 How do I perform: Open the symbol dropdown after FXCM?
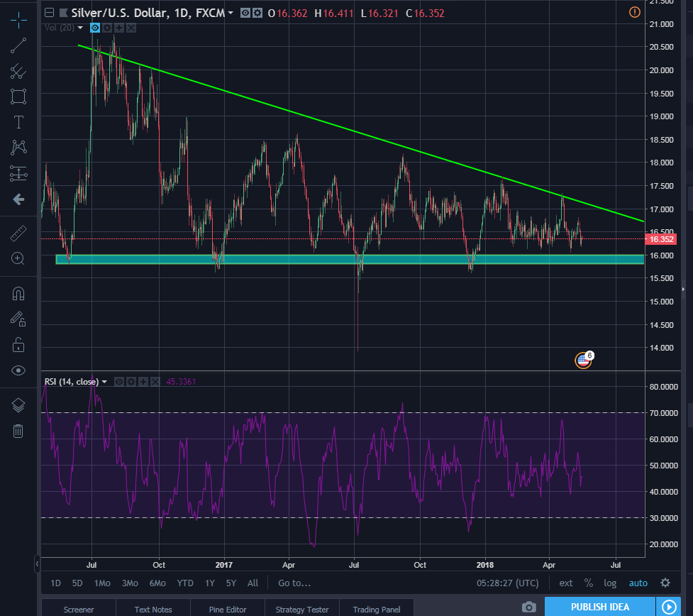231,13
